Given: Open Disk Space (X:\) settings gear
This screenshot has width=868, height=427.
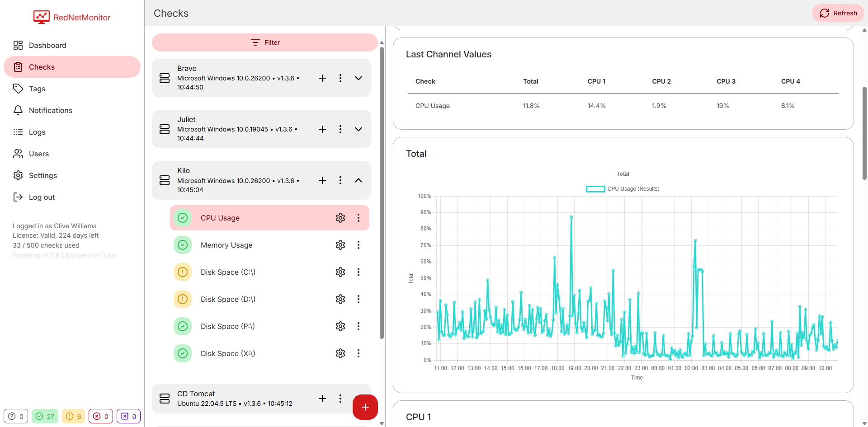Looking at the screenshot, I should tap(340, 353).
